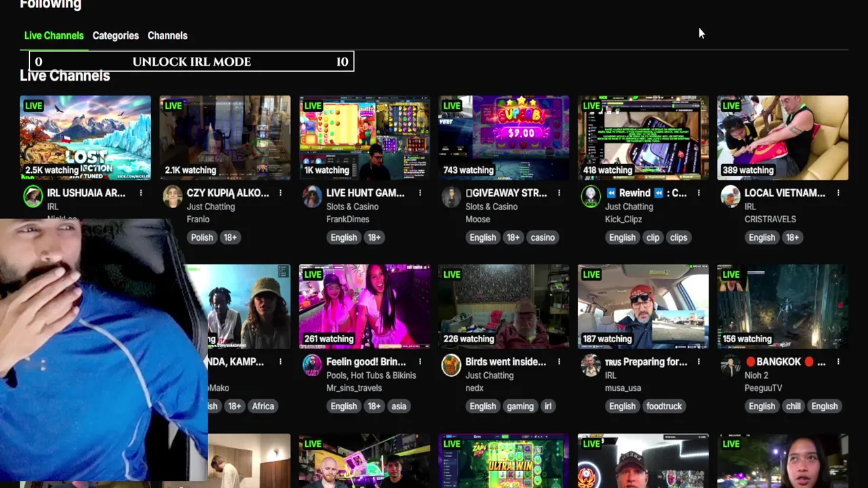This screenshot has height=488, width=868.
Task: Open options menu for BANGKOK stream
Action: click(x=838, y=362)
